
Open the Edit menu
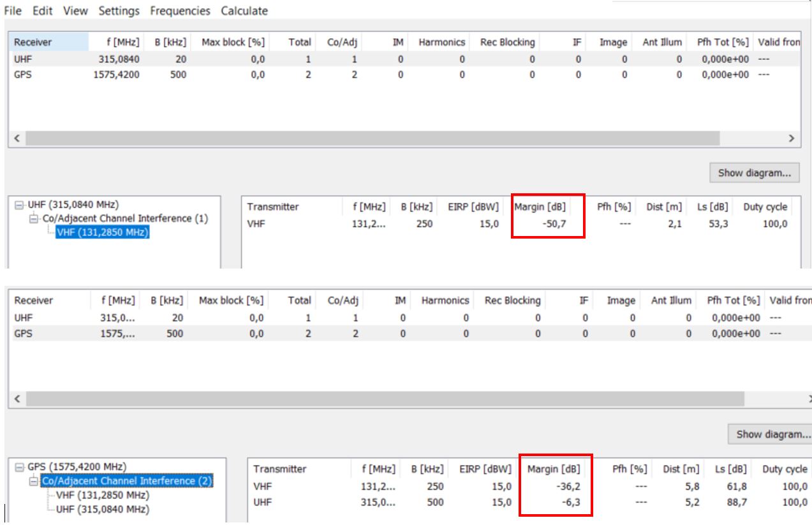[43, 11]
